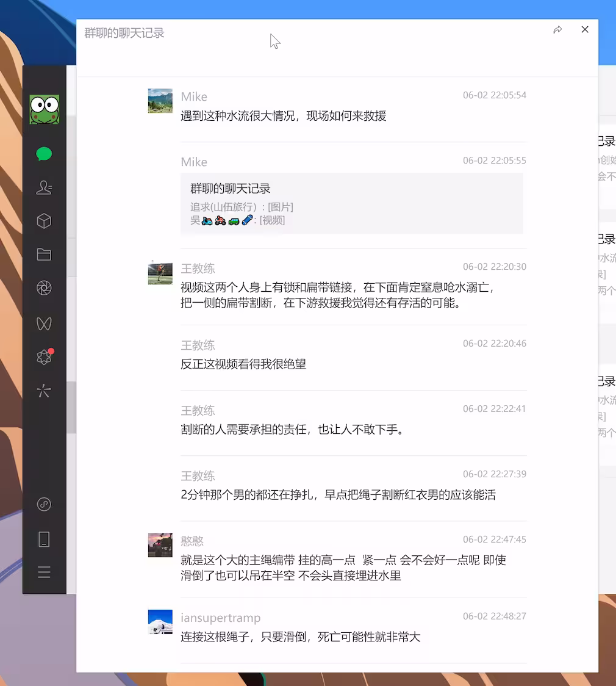Viewport: 616px width, 686px height.
Task: Click the line 追求(山伍旅行)：[图片] in card
Action: 242,207
